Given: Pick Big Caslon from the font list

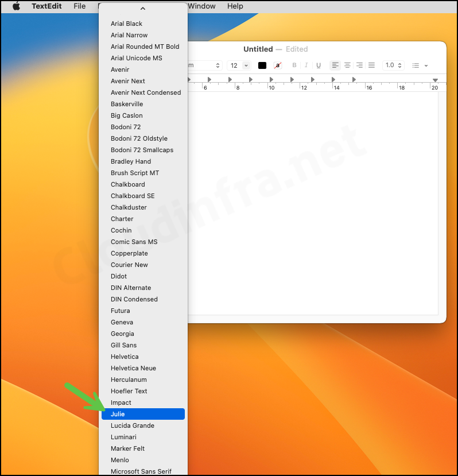Looking at the screenshot, I should point(143,115).
